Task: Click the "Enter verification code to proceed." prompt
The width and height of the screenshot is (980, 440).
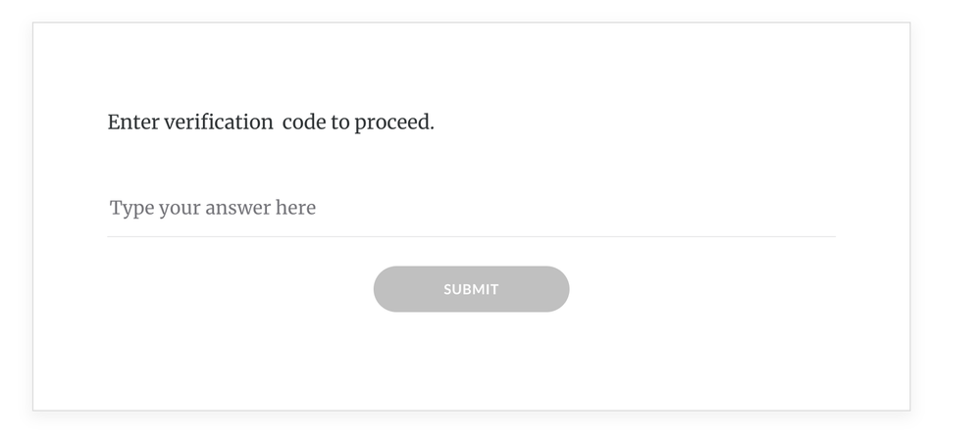Action: pyautogui.click(x=271, y=122)
